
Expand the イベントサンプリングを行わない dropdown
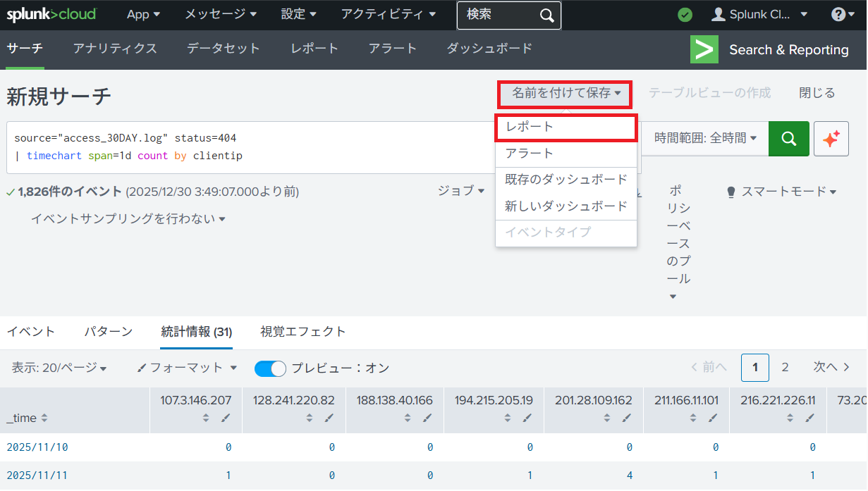point(128,219)
